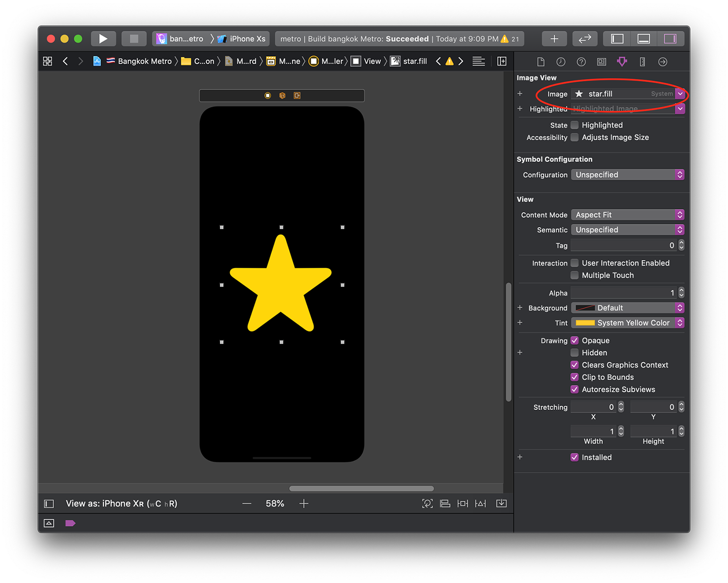This screenshot has width=728, height=583.
Task: Open the M...ne scene breadcrumb
Action: (284, 61)
